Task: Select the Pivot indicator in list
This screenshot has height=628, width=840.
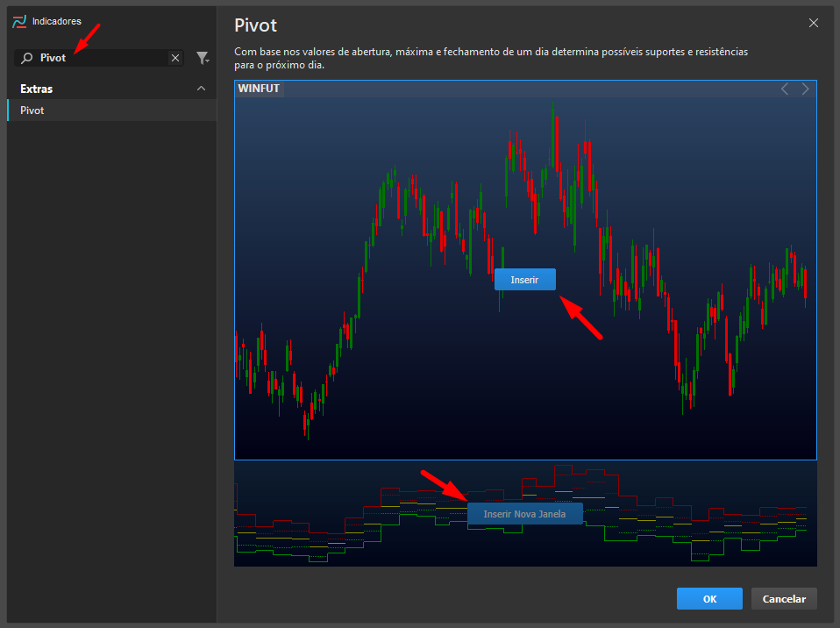Action: pos(112,111)
